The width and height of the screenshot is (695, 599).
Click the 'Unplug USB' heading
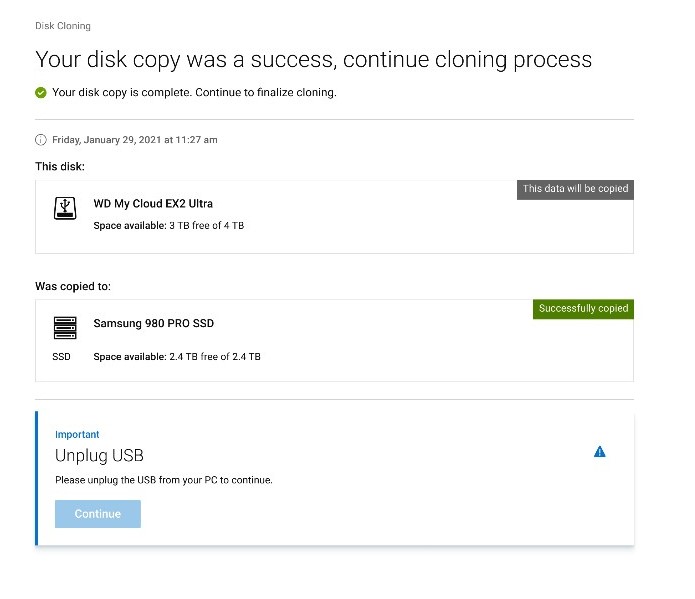pyautogui.click(x=99, y=456)
